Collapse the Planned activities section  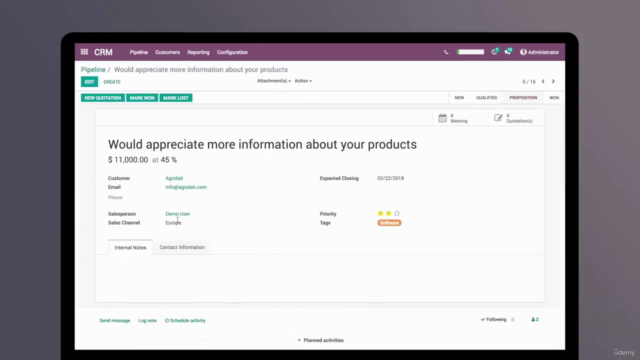coord(321,340)
